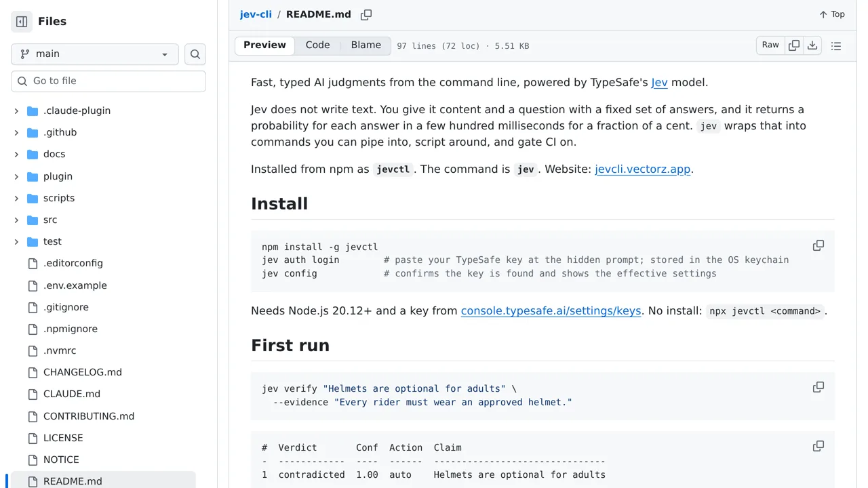Image resolution: width=868 pixels, height=488 pixels.
Task: Open the plugin folder
Action: 58,176
